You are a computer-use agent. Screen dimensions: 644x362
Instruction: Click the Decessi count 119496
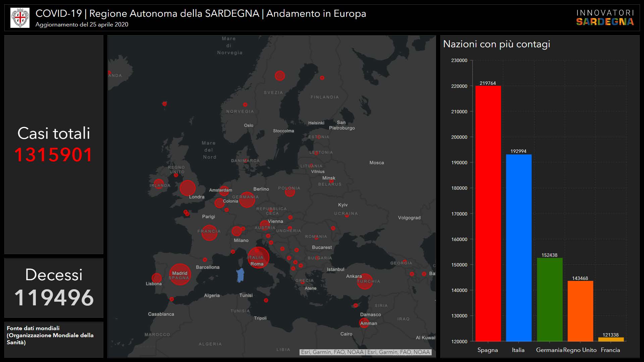point(54,297)
